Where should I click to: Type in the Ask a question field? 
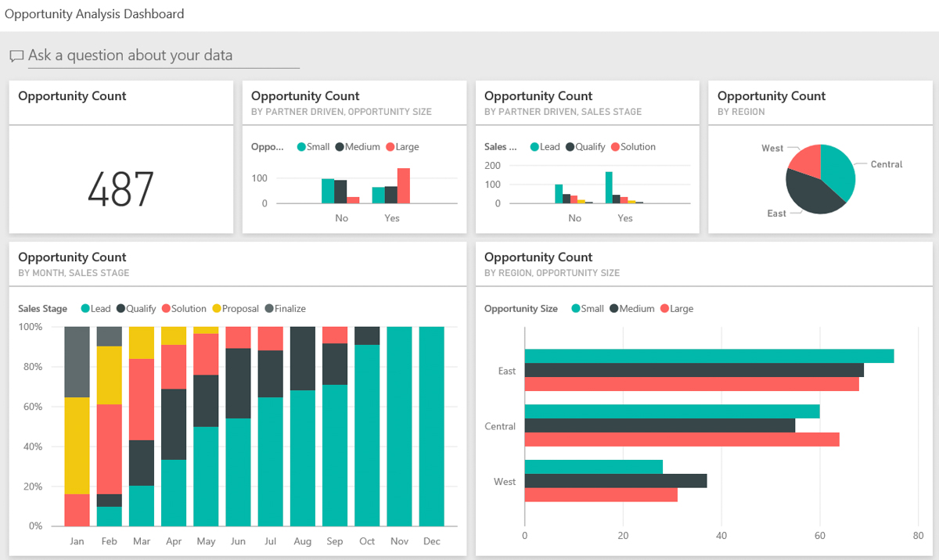click(x=163, y=56)
